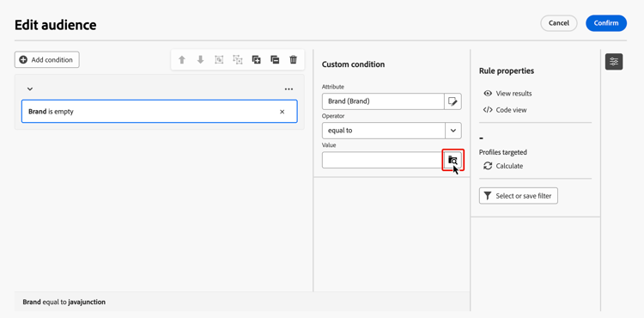This screenshot has width=644, height=318.
Task: Click the 'Rule properties' heading
Action: point(507,71)
